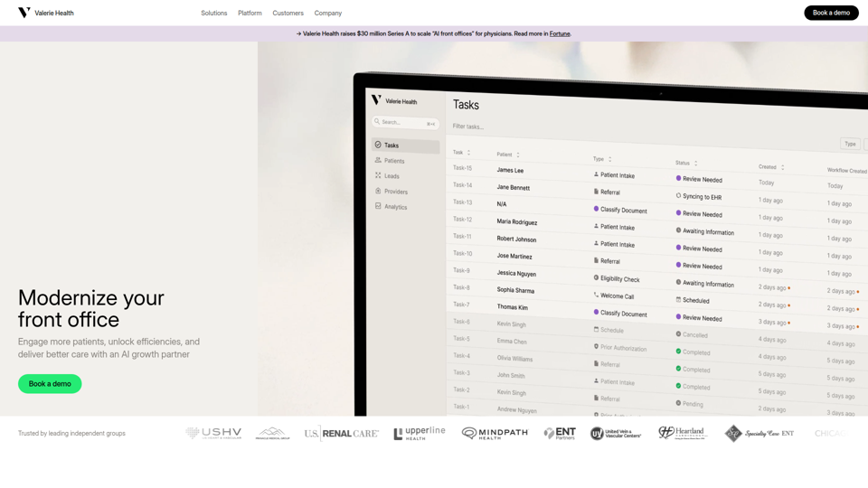The image size is (868, 488).
Task: Sort by the Status column arrows
Action: (x=695, y=164)
